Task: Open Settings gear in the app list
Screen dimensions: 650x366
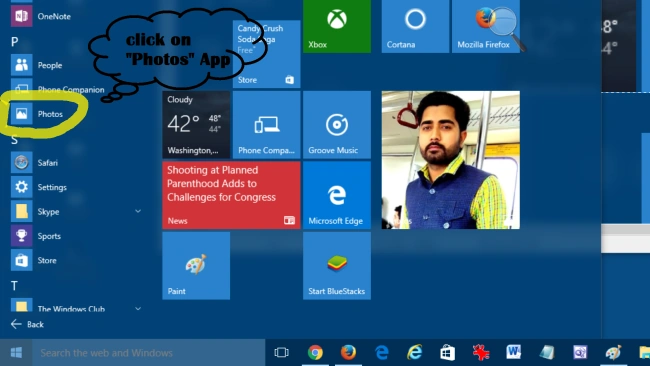Action: pos(39,187)
